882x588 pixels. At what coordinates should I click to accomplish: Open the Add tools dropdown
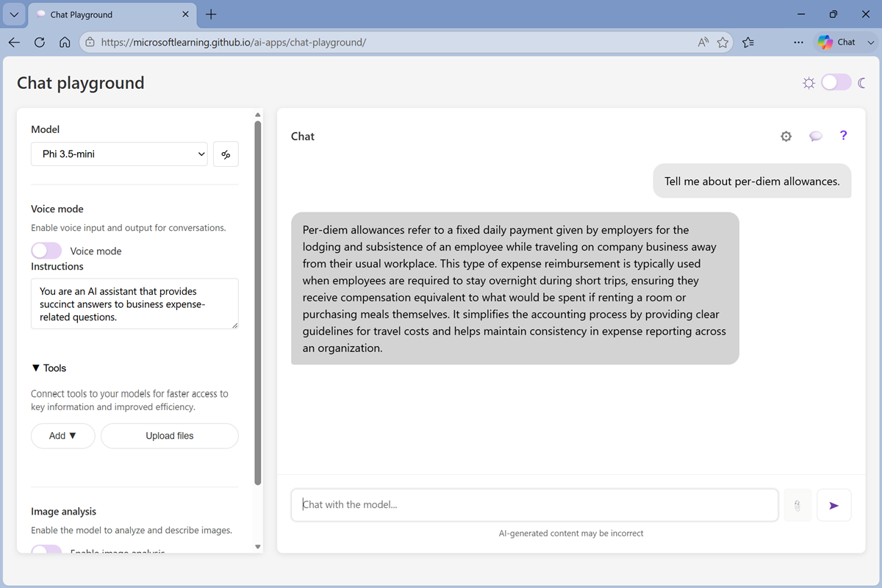63,436
